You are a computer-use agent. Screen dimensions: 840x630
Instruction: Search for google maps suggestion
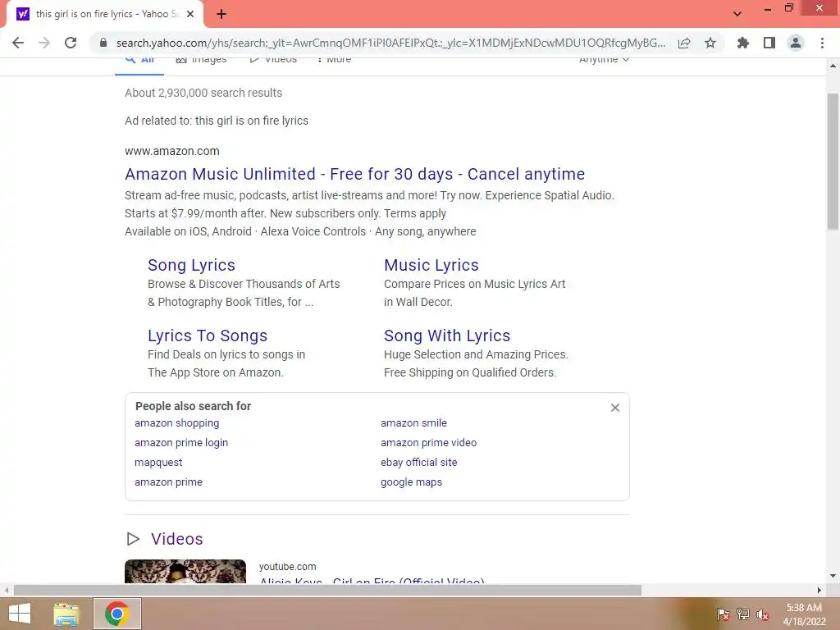click(412, 482)
